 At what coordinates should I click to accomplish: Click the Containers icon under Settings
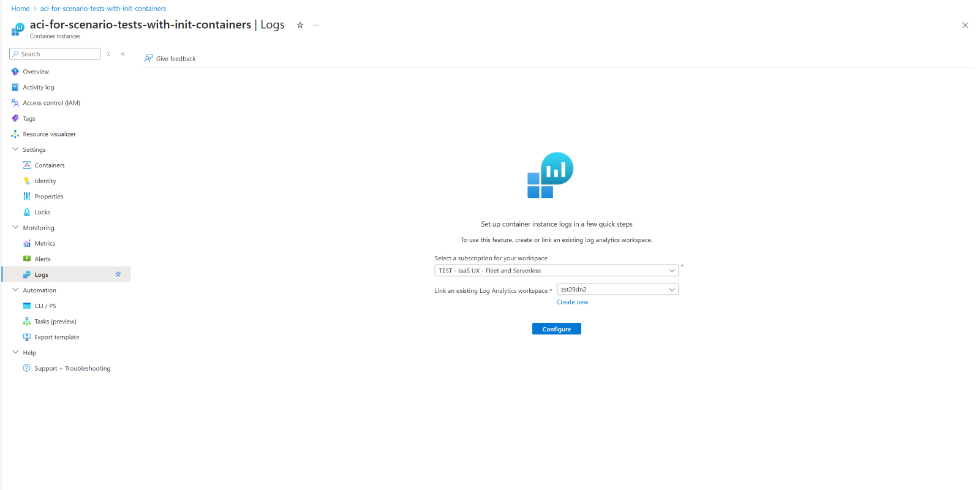coord(27,165)
